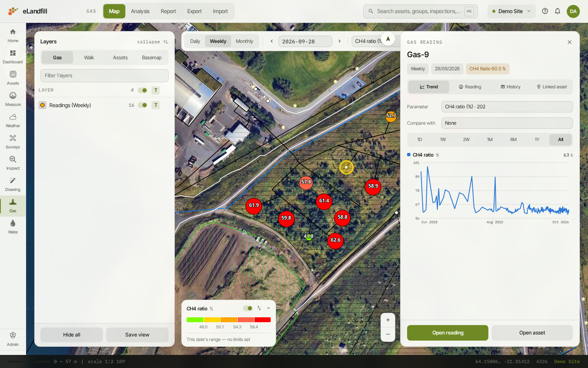Go to the next date

tap(339, 41)
